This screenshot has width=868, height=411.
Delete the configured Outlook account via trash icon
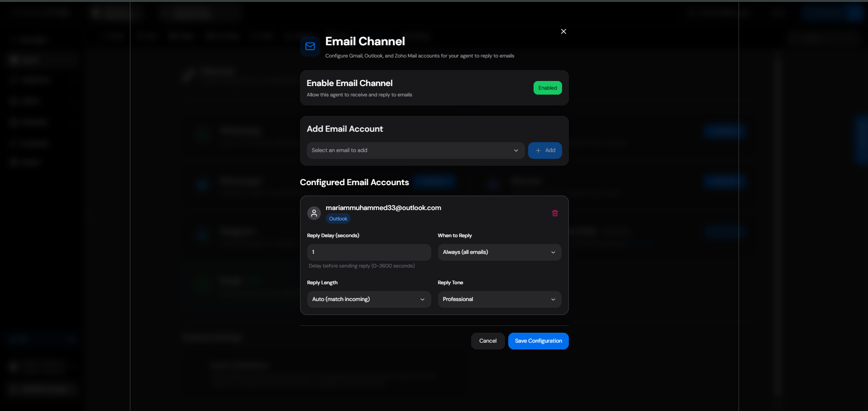(555, 213)
